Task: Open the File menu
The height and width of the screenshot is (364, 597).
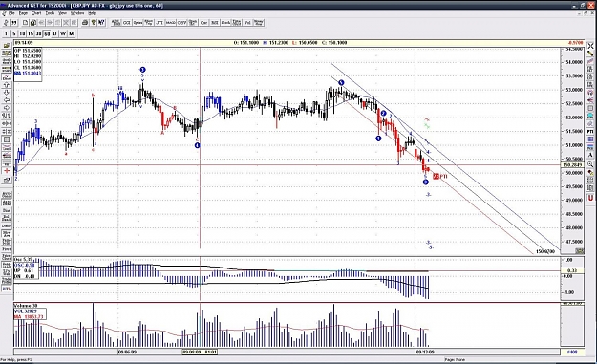Action: click(x=11, y=13)
